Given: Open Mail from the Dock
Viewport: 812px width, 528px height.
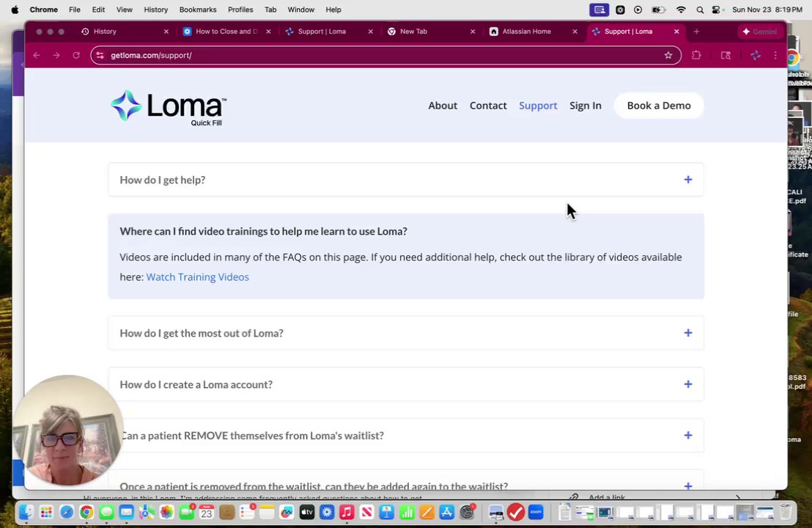Looking at the screenshot, I should (x=126, y=513).
